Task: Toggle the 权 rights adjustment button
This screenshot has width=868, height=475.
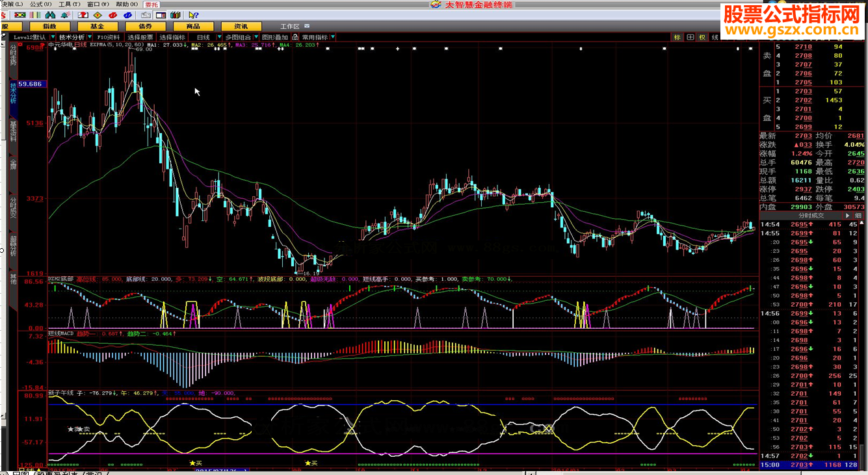Action: (x=702, y=38)
